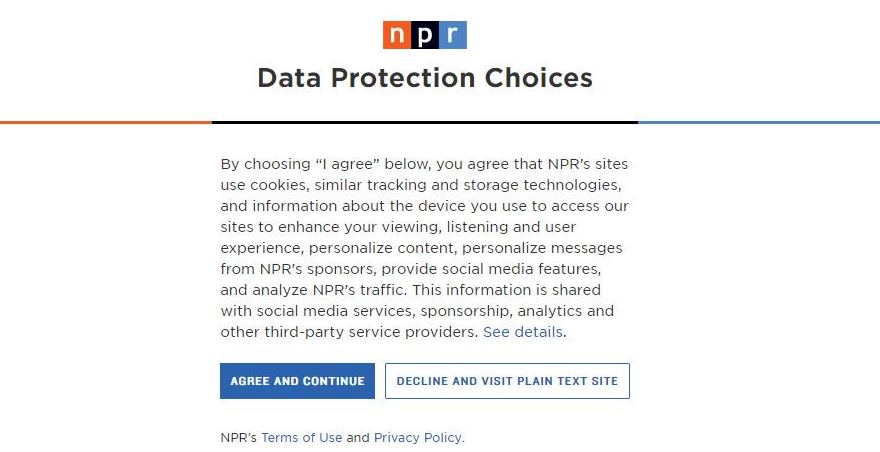Click the words "similar tracking and storage technologies"
Image resolution: width=880 pixels, height=452 pixels.
[448, 185]
